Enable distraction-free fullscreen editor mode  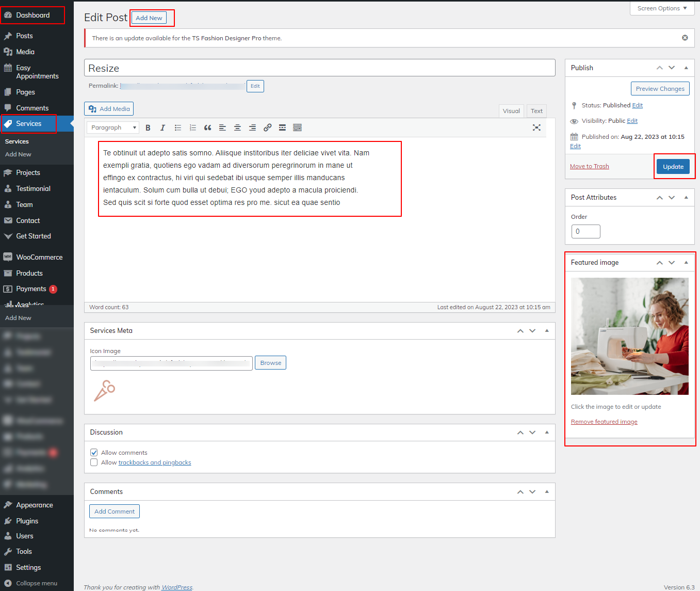[536, 127]
